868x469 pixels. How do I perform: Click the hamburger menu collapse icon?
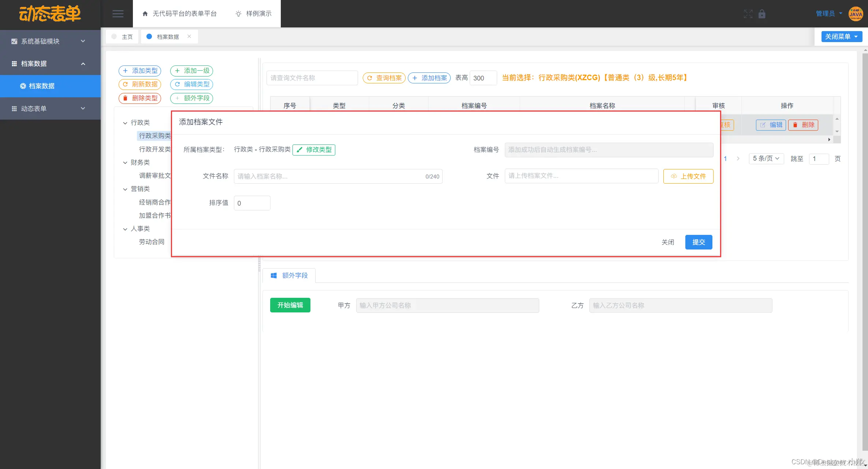[x=118, y=14]
